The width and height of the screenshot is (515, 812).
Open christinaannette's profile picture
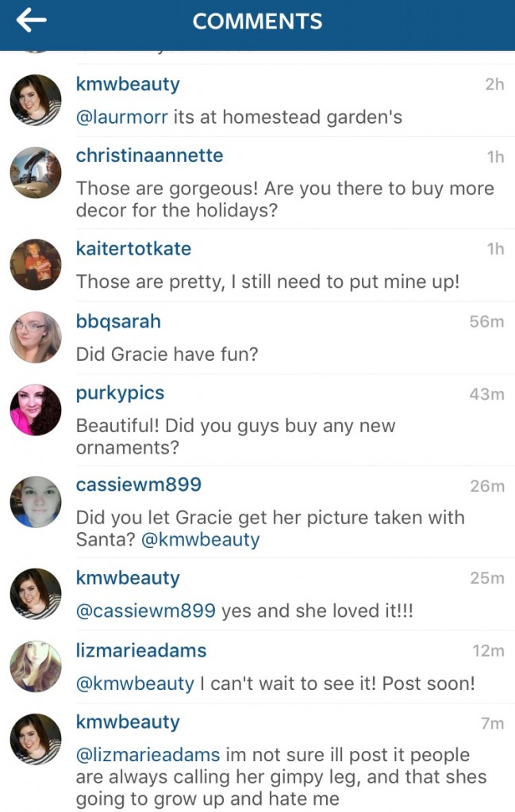coord(36,173)
